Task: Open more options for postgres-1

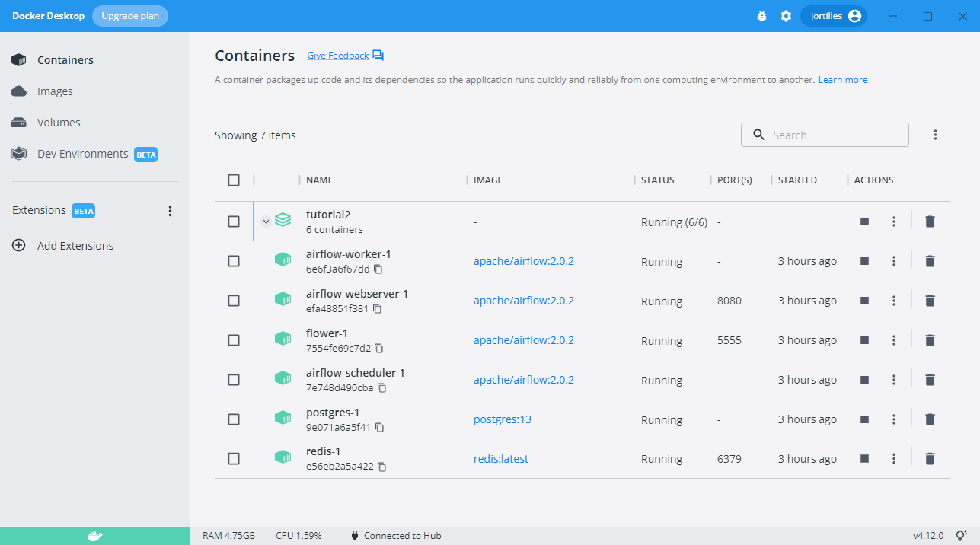Action: click(x=894, y=419)
